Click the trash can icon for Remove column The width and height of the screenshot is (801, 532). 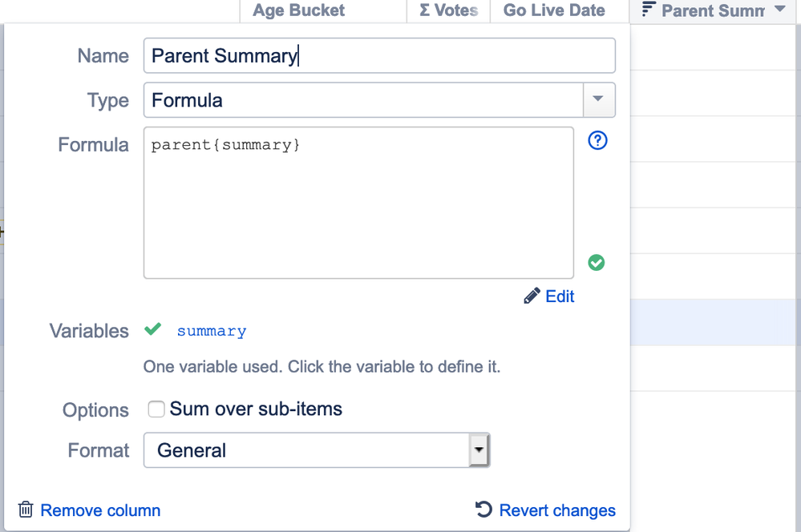click(26, 510)
